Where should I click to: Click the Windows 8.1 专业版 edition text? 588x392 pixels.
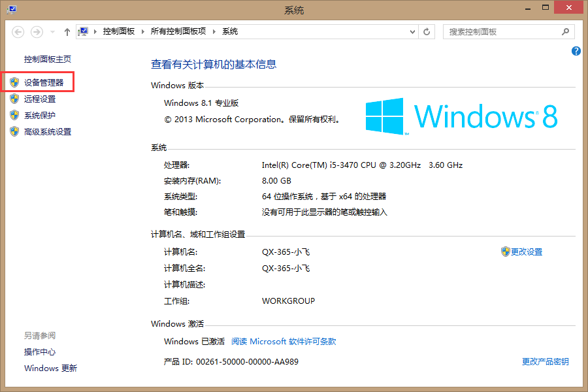click(x=201, y=103)
